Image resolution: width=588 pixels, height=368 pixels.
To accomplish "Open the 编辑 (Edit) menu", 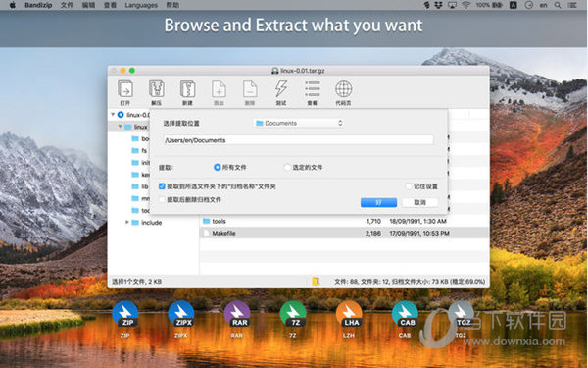I will 88,5.
